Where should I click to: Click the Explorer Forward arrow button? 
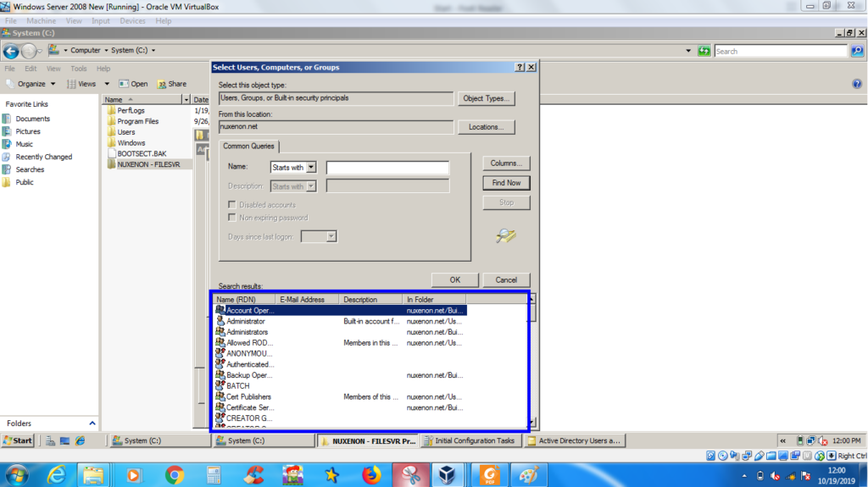click(x=29, y=51)
